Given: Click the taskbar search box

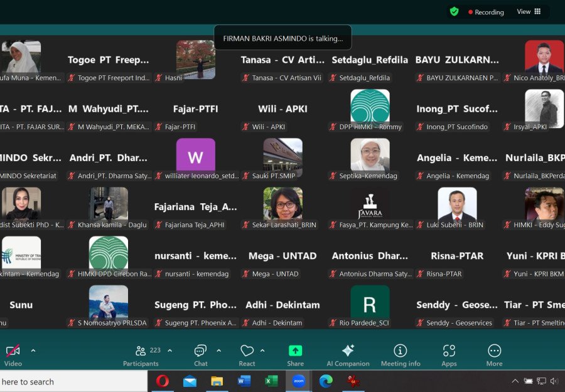Looking at the screenshot, I should (73, 381).
